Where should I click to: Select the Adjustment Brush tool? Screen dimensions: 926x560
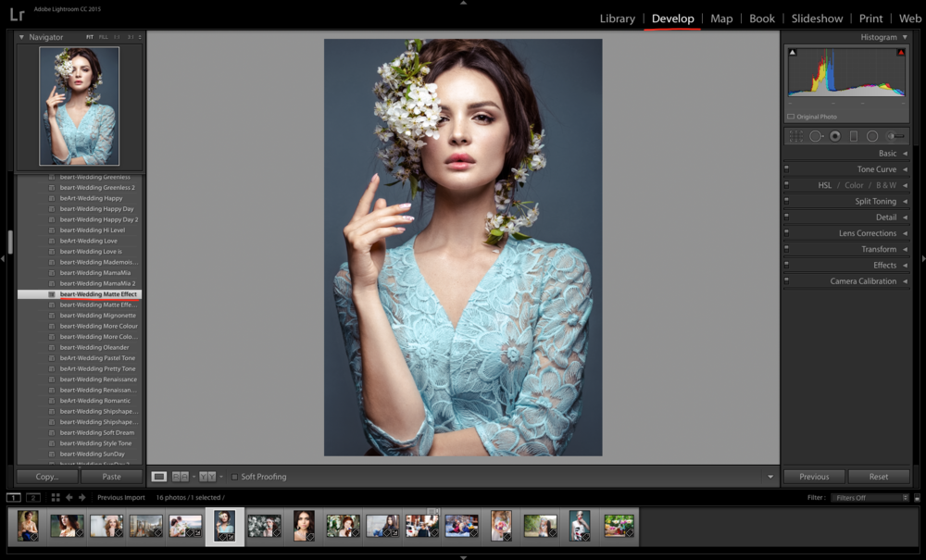tap(895, 136)
